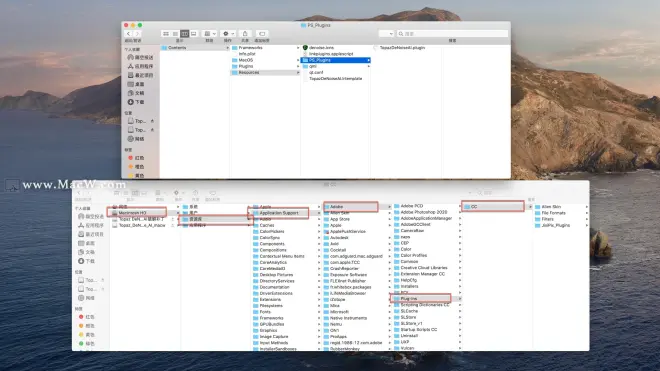Switch PS_Plugins window to icon view
Image resolution: width=660 pixels, height=371 pixels.
[x=166, y=34]
